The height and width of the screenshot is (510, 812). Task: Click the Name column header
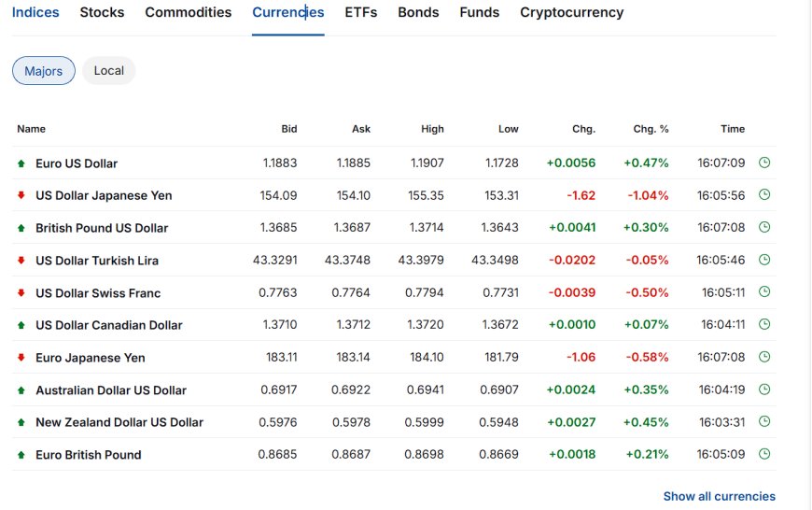[x=31, y=129]
